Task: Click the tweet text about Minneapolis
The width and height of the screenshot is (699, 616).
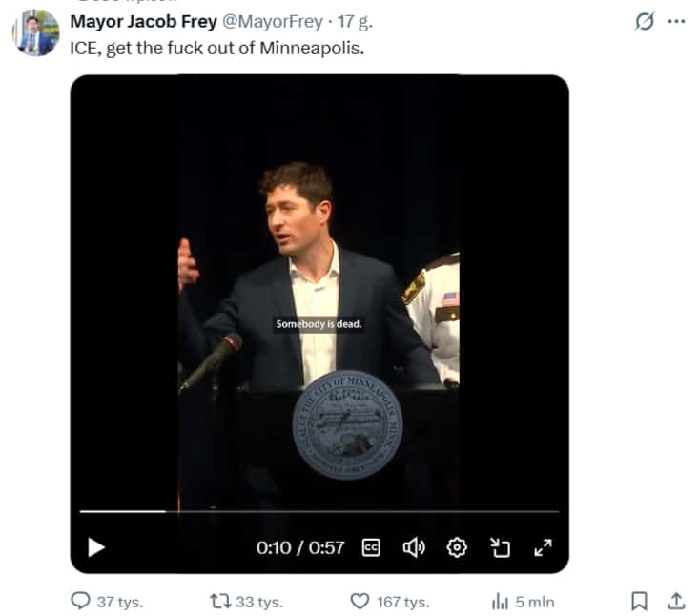Action: [217, 48]
